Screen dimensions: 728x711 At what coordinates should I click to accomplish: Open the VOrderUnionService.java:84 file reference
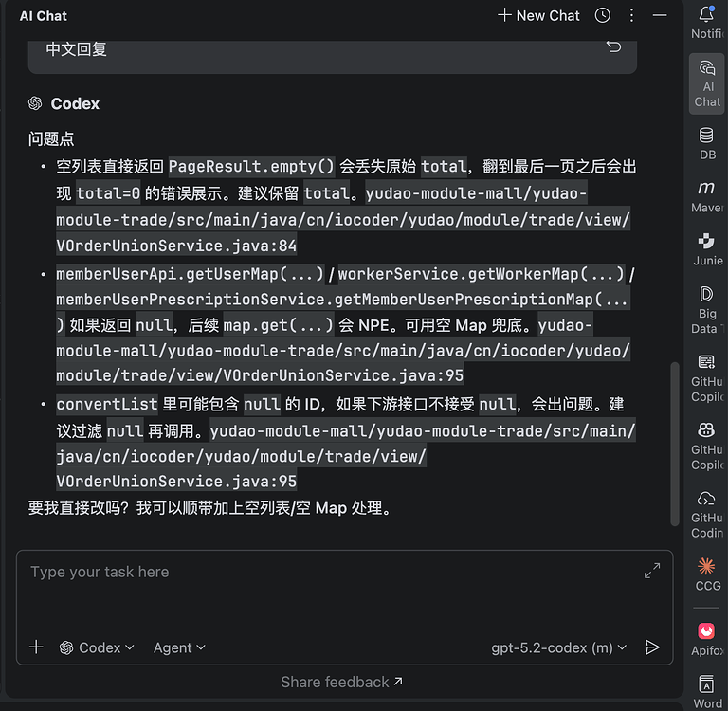(176, 246)
